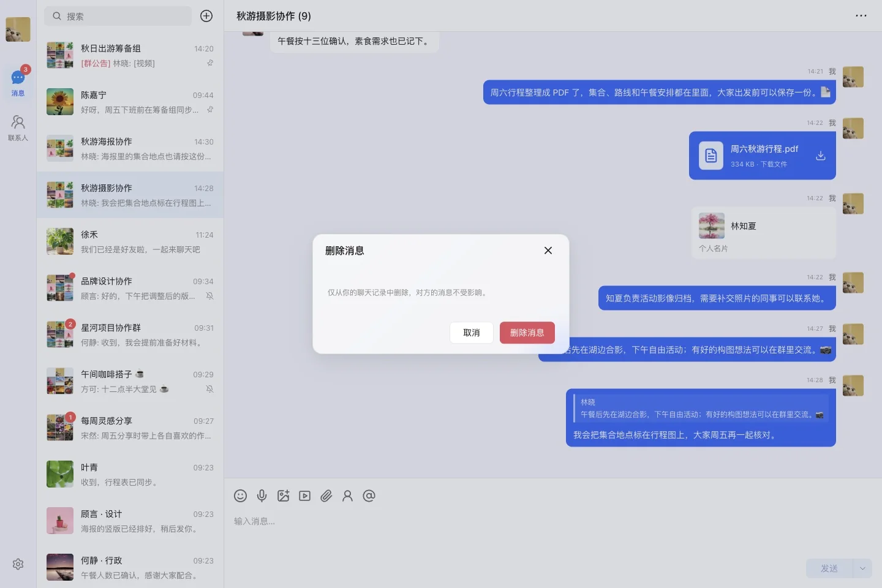Screen dimensions: 882x588
Task: Click the contact card share icon
Action: [347, 496]
